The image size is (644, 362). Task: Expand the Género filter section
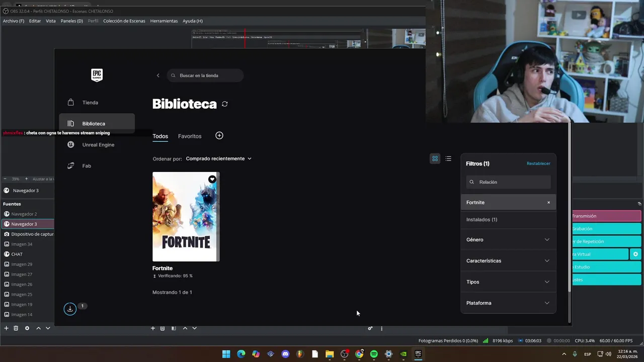pos(509,240)
